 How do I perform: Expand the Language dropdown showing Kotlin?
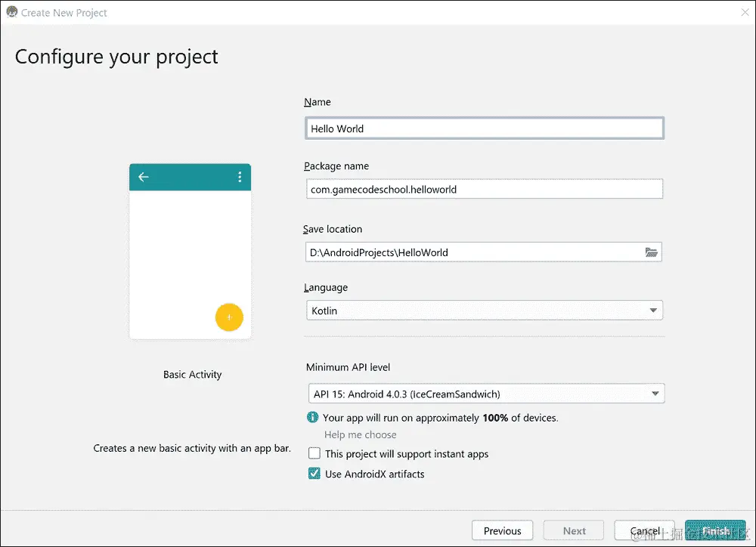pos(485,311)
